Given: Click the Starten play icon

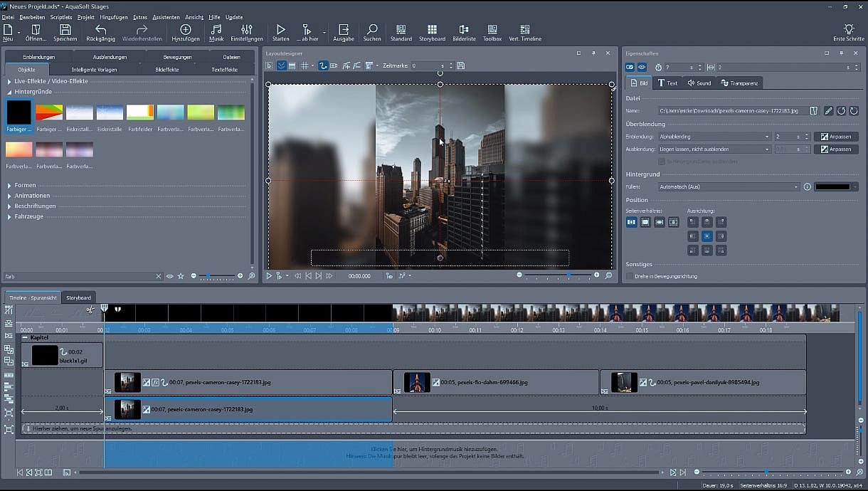Looking at the screenshot, I should (x=280, y=31).
